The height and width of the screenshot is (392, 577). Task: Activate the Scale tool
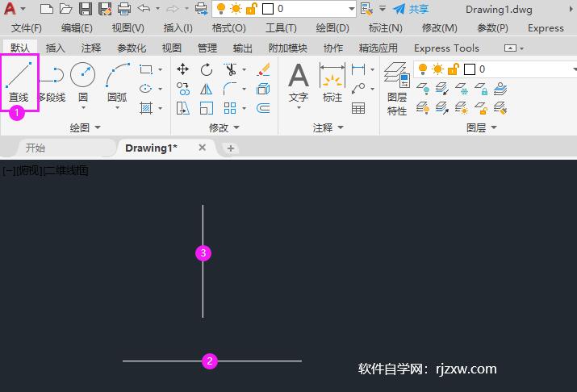click(207, 108)
